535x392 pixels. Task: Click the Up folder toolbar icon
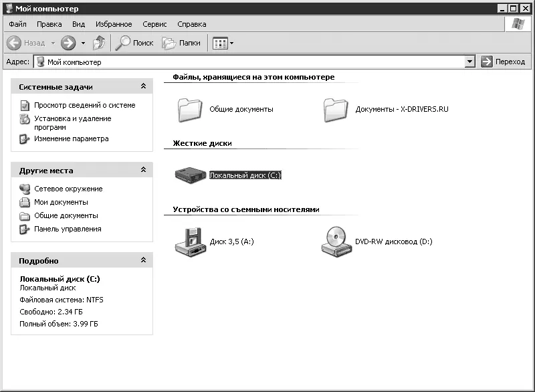click(x=99, y=43)
